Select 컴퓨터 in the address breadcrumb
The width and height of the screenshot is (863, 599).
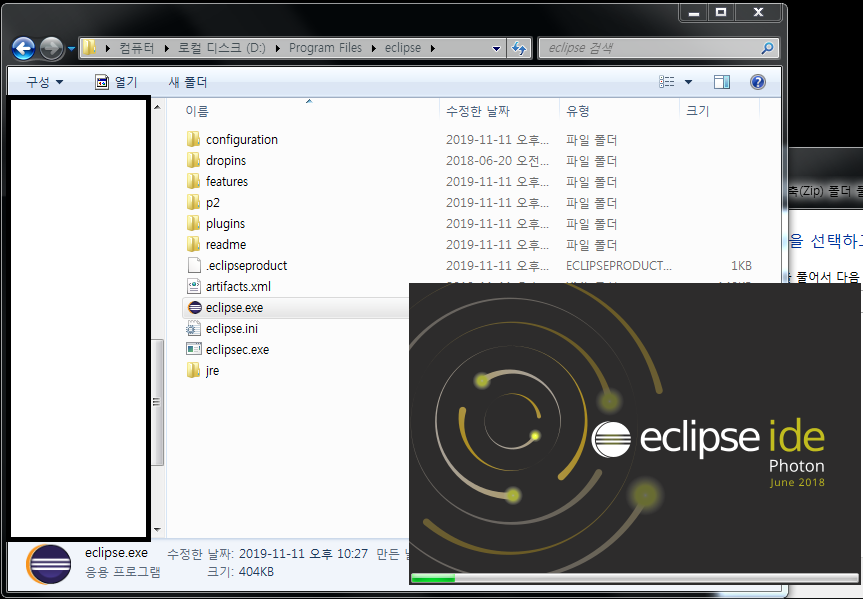(137, 48)
